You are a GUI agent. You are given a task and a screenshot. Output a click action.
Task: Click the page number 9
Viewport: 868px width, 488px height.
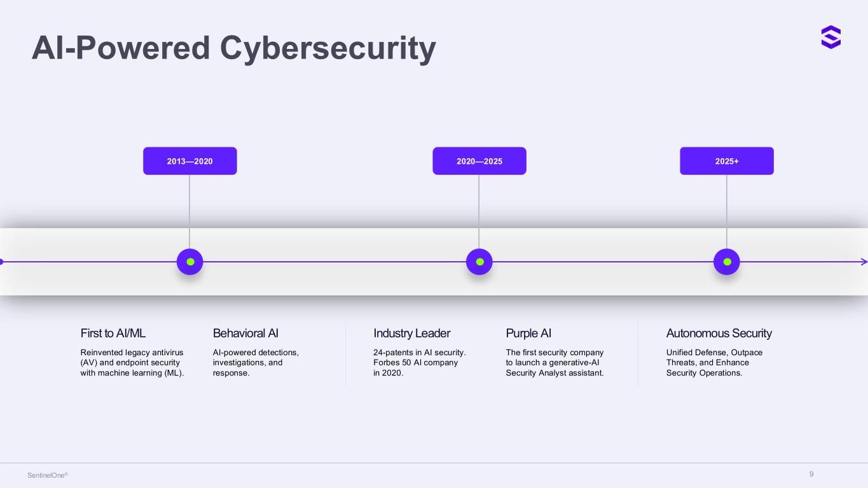point(811,474)
